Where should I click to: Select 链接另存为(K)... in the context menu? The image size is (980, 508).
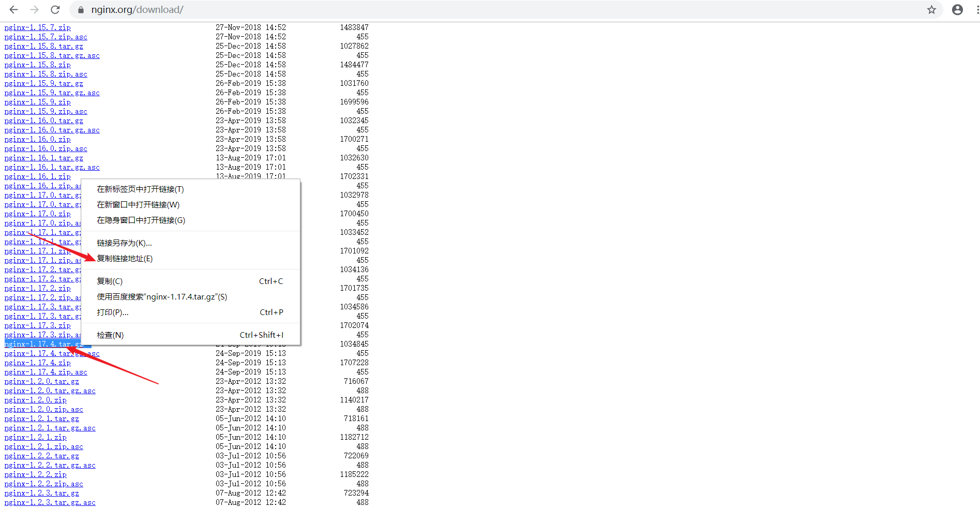pyautogui.click(x=191, y=243)
